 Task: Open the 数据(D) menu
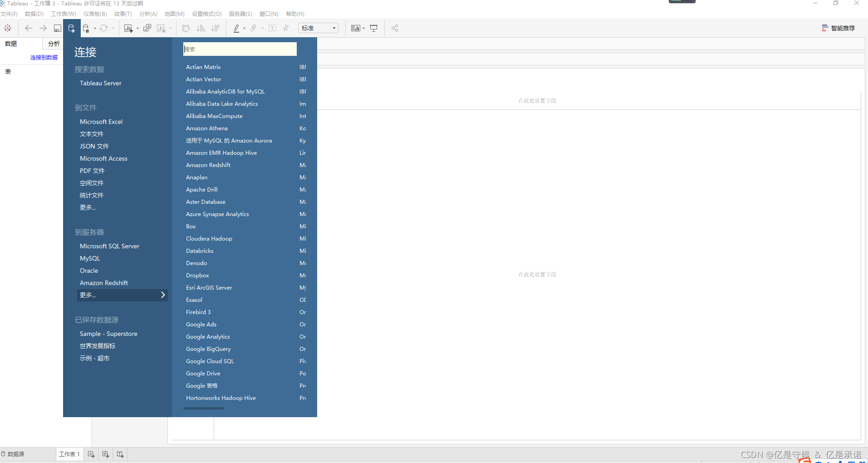[x=34, y=14]
